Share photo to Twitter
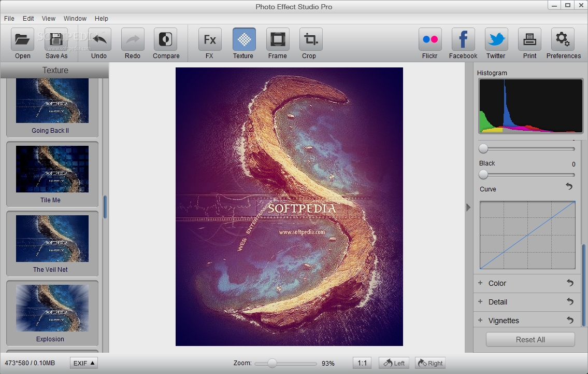The image size is (588, 374). click(496, 40)
